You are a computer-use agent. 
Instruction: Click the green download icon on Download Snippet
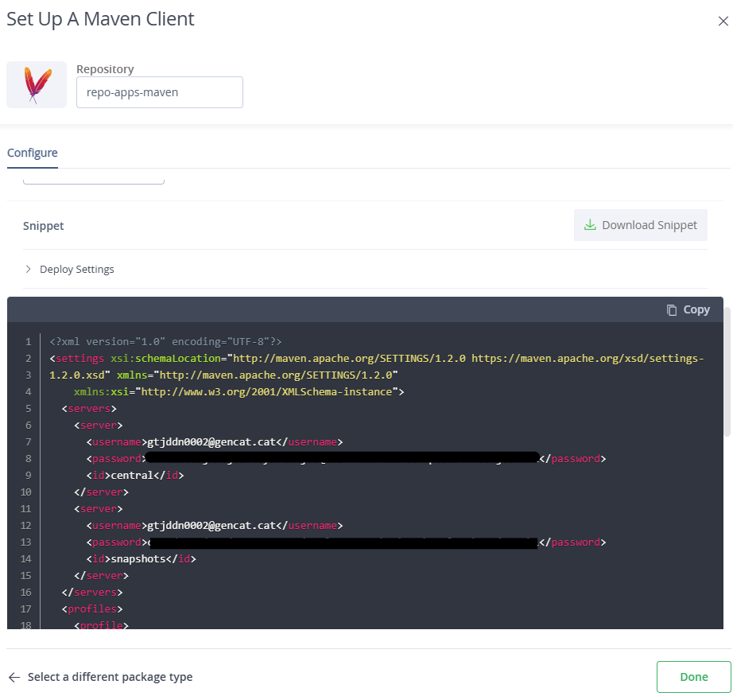(x=590, y=225)
